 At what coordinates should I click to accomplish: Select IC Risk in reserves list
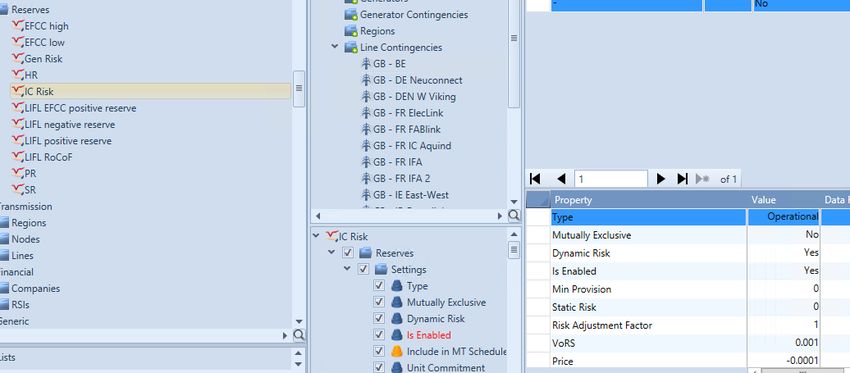tap(150, 91)
